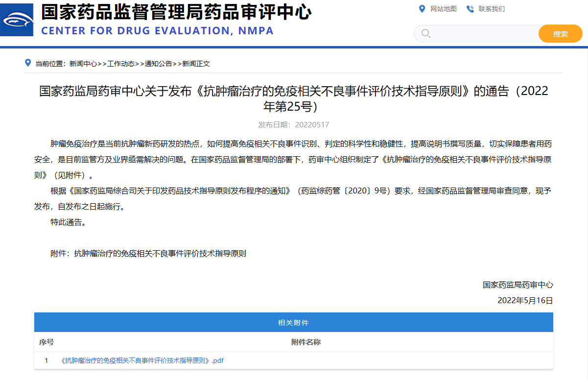Go to 通知公告 in breadcrumb
Screen dimensions: 588x380
pos(159,64)
